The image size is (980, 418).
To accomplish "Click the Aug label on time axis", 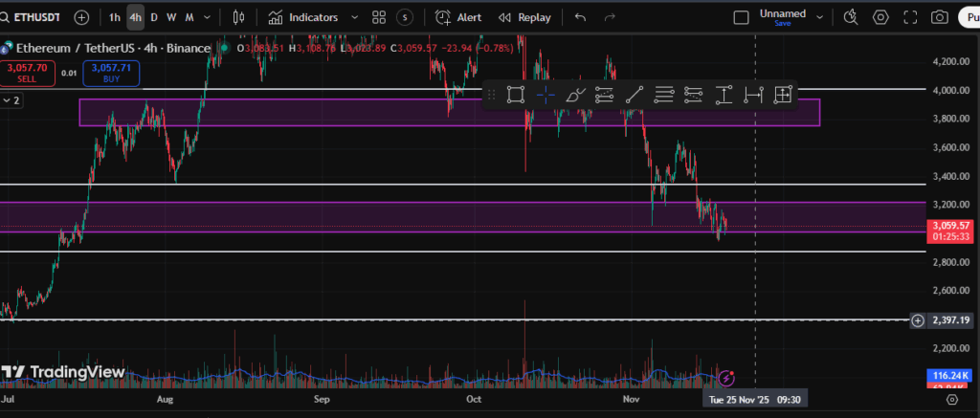I will (x=165, y=399).
